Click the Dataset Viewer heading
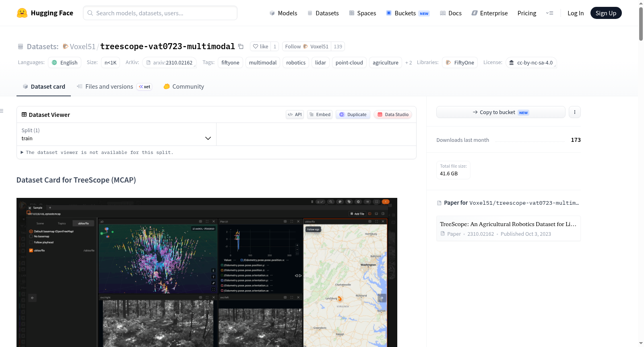The width and height of the screenshot is (644, 347). pyautogui.click(x=50, y=115)
